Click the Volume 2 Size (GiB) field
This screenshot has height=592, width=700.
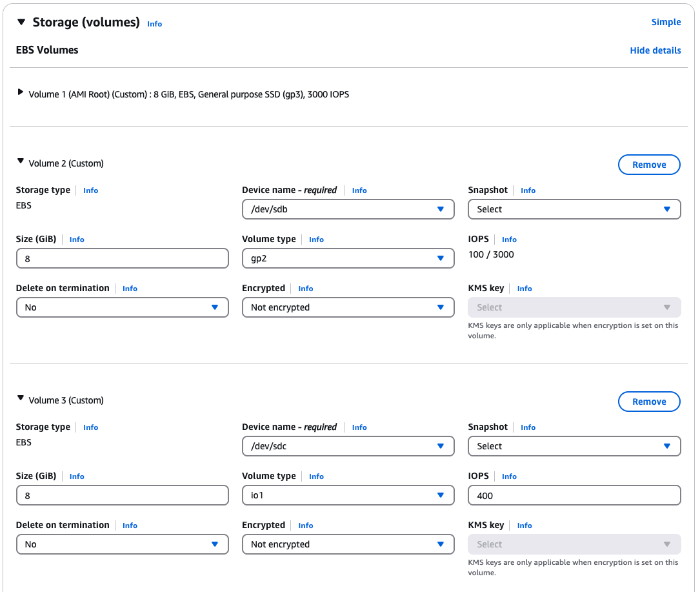pyautogui.click(x=122, y=258)
